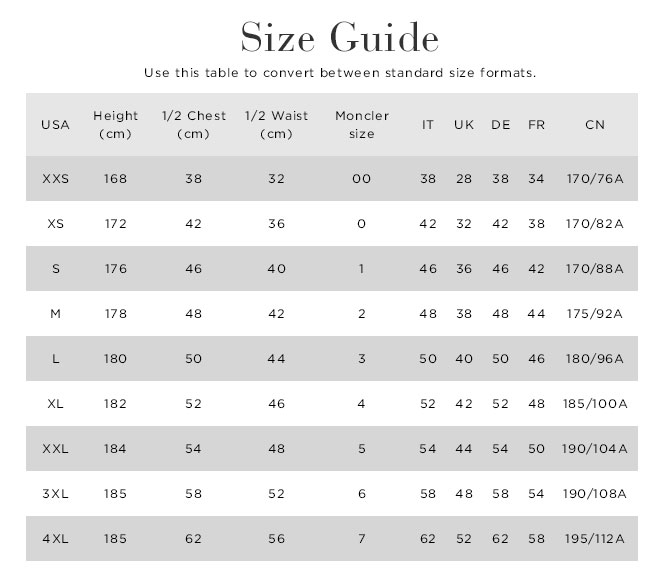Click the CN column header
The width and height of the screenshot is (660, 580).
(x=595, y=125)
